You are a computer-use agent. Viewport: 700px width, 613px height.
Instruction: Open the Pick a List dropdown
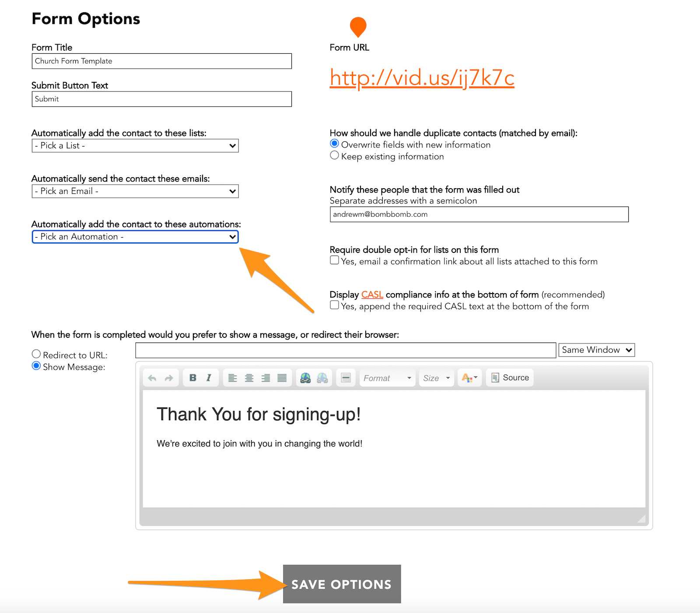pos(135,146)
